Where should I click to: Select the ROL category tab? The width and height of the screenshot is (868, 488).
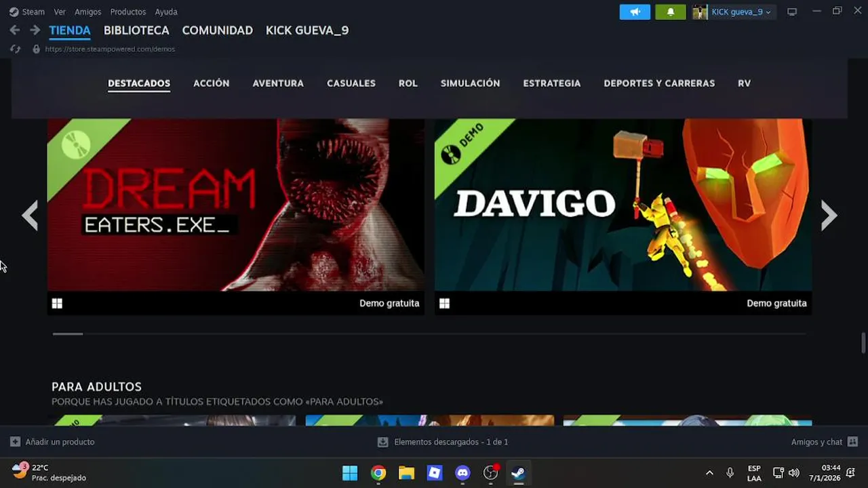[x=408, y=83]
